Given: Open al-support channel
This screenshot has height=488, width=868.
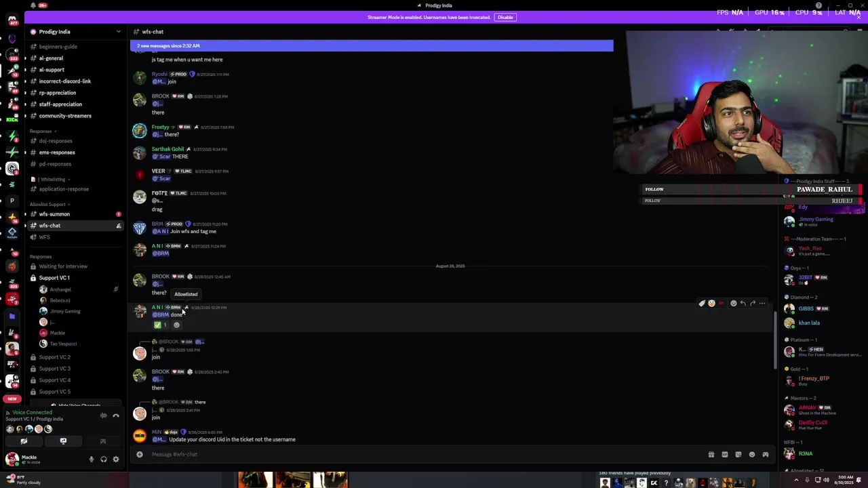Looking at the screenshot, I should 75,70.
